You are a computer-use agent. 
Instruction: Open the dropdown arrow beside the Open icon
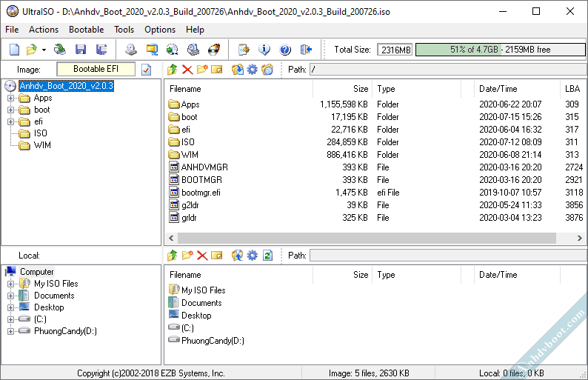(44, 50)
